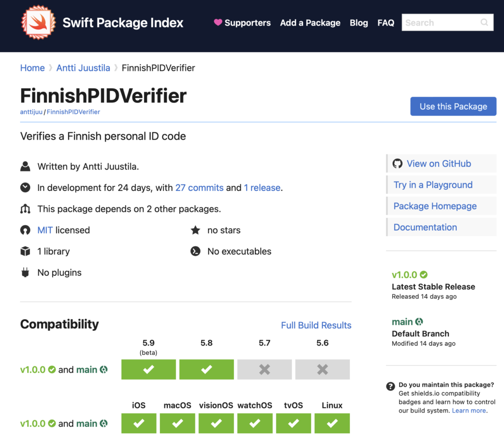This screenshot has height=446, width=504.
Task: Open Full Build Results link
Action: 316,326
